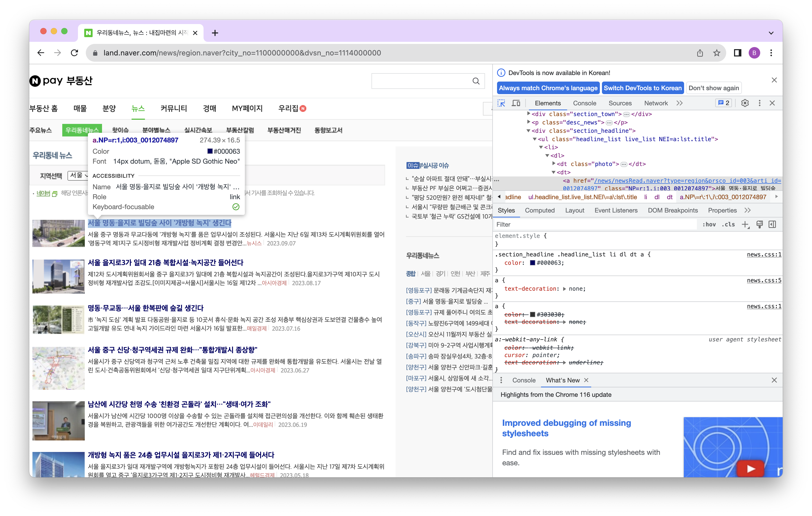Open DevTools settings gear
The image size is (812, 516).
click(x=745, y=103)
